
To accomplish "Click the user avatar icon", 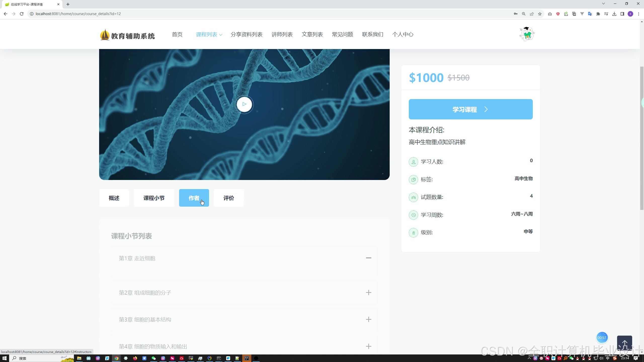I will click(527, 34).
